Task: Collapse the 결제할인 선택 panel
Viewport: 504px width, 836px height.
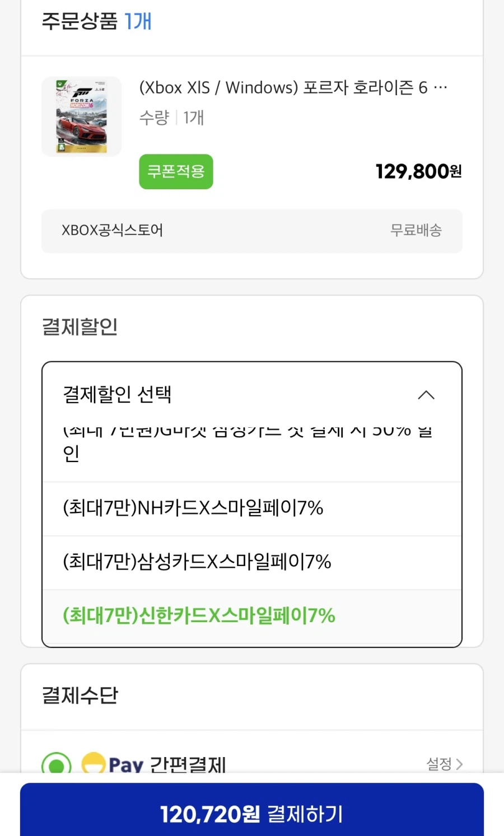Action: (427, 395)
